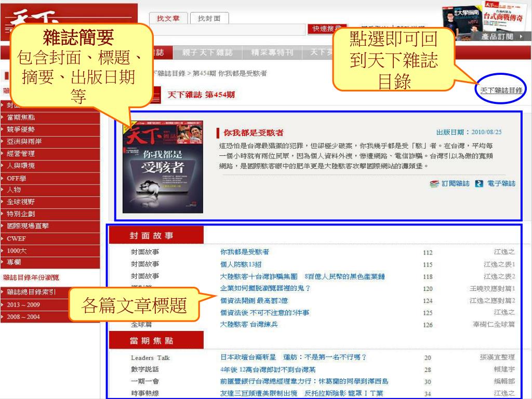Screen dimensions: 532x399
Task: Select 1000大 in the sidebar
Action: [x=50, y=251]
